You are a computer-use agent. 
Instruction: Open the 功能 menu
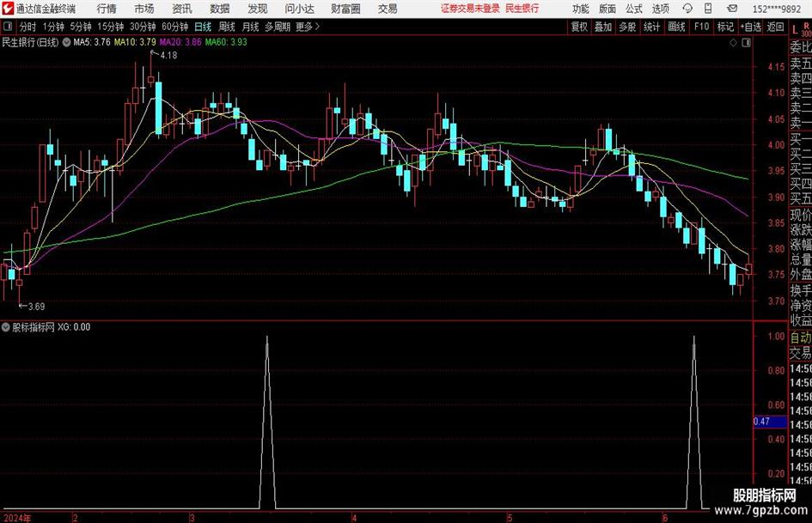[581, 9]
